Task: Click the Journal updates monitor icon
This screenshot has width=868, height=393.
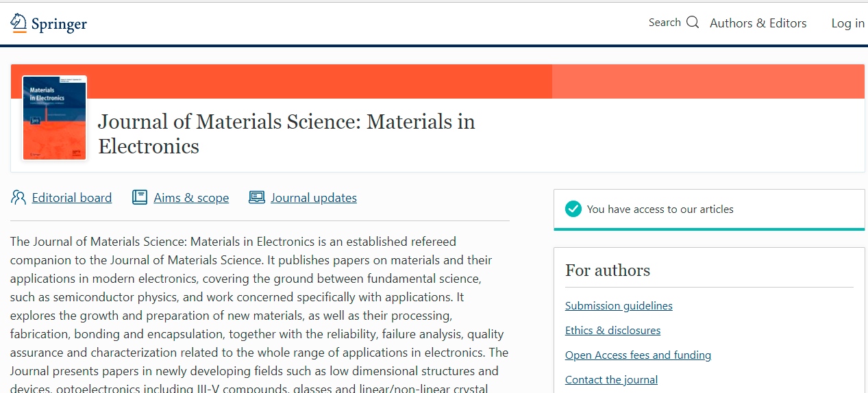Action: point(257,198)
